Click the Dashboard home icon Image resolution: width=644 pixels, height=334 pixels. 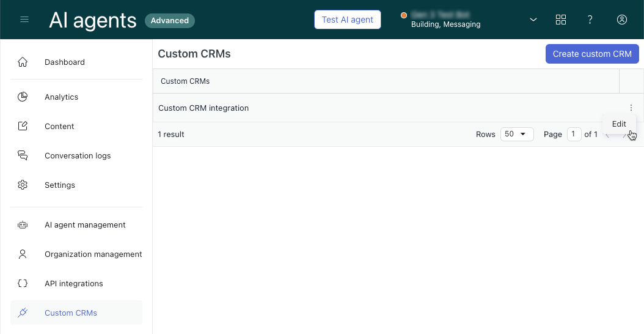pyautogui.click(x=23, y=62)
